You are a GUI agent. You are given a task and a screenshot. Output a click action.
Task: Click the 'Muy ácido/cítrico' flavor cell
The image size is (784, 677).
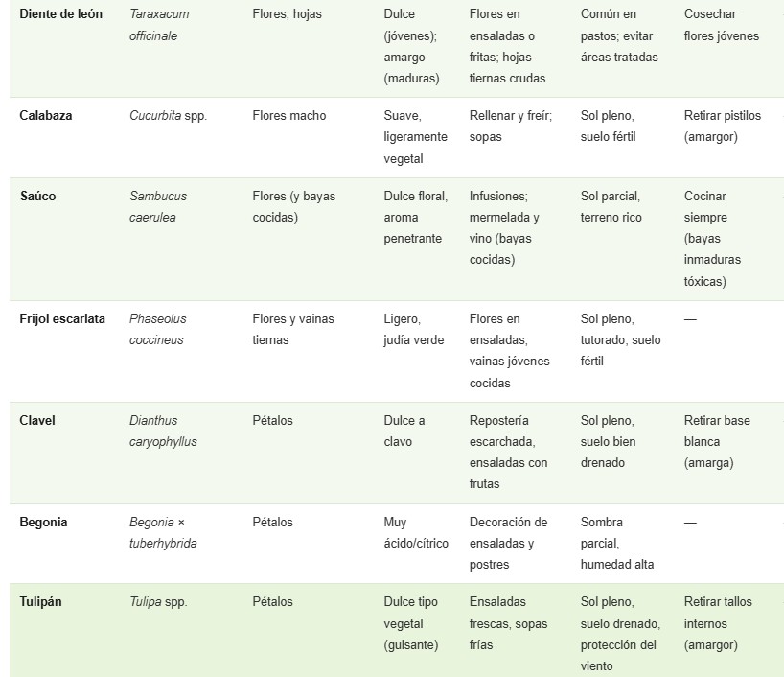point(415,532)
